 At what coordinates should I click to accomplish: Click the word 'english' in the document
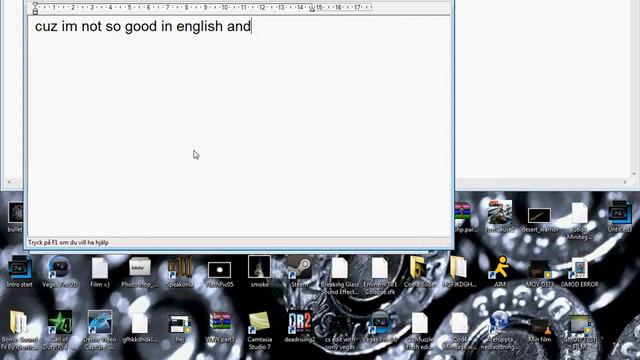200,27
